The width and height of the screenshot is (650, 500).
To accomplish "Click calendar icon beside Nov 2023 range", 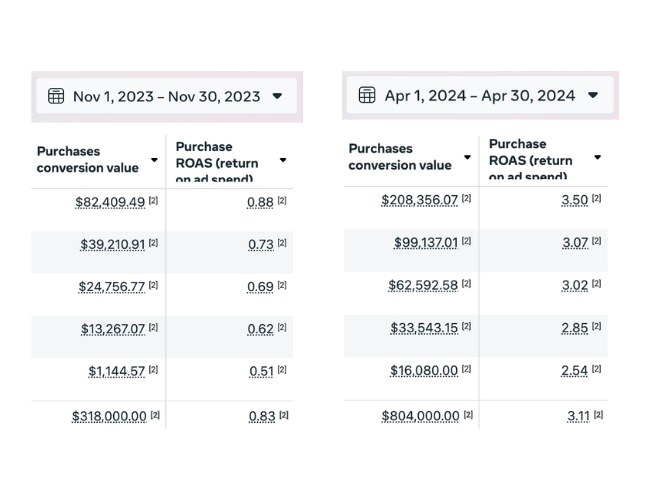I will tap(56, 96).
